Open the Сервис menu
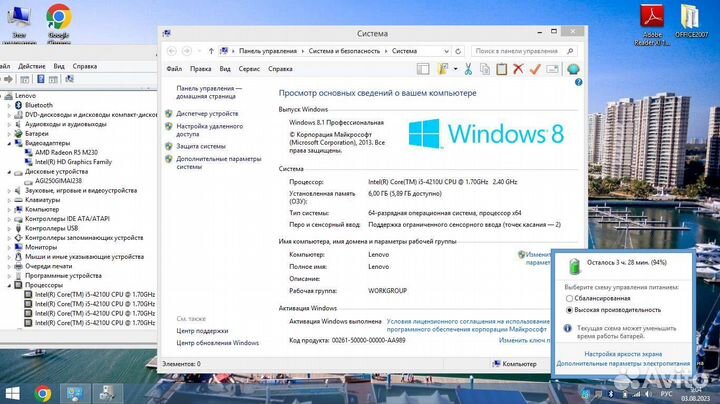The width and height of the screenshot is (720, 404). [x=249, y=69]
